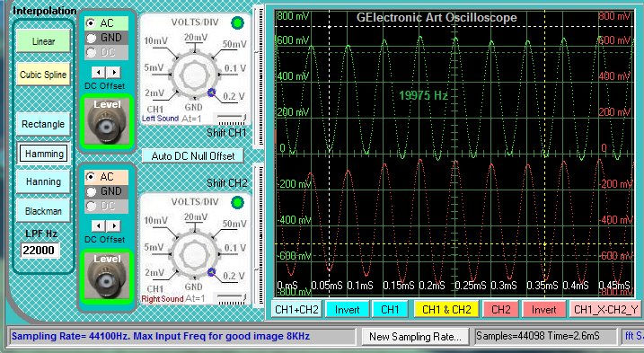This screenshot has width=644, height=353.
Task: Select the Blackman window option
Action: 43,211
